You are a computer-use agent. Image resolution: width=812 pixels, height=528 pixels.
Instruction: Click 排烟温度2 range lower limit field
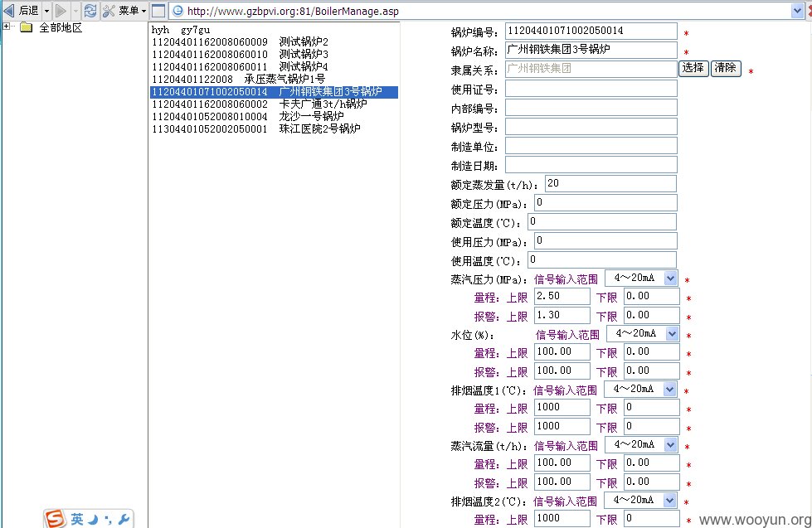(x=651, y=519)
